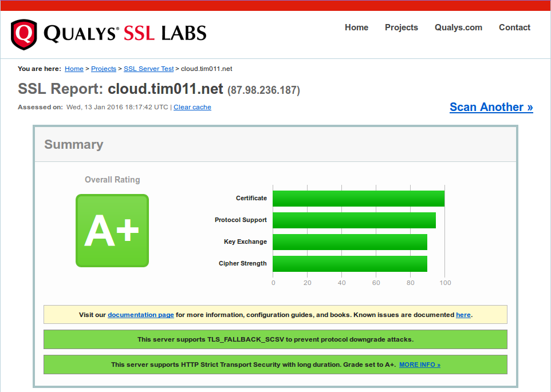Click the 'Certificate' chart label
Viewport: 551px width, 392px height.
(251, 198)
